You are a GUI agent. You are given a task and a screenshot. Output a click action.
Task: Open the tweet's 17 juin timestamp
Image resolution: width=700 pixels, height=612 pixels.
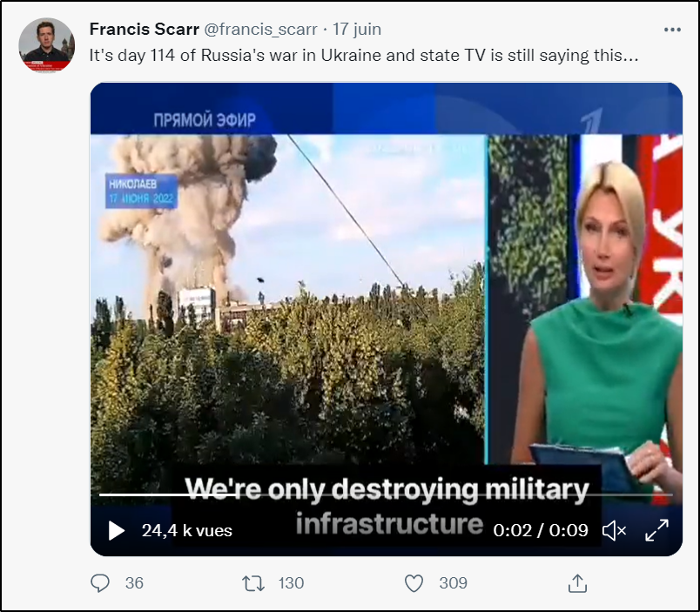tap(357, 30)
